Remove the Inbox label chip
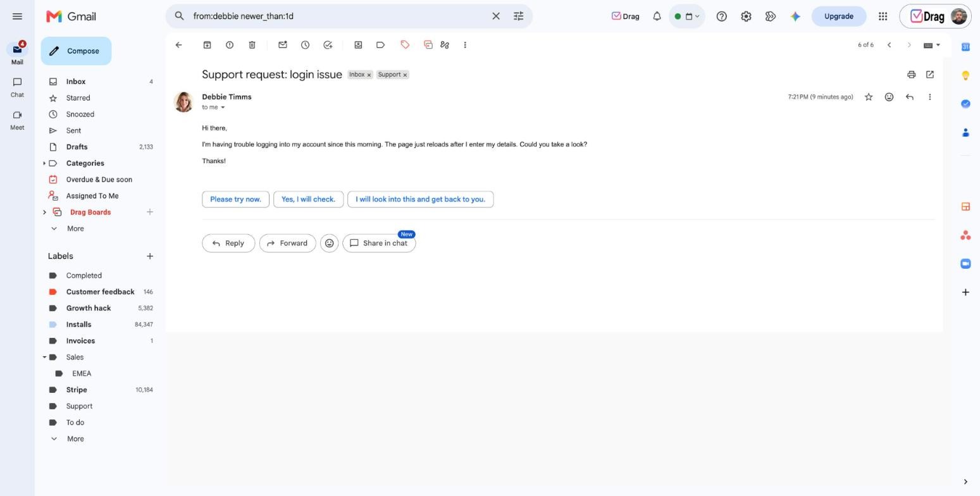 pos(369,75)
